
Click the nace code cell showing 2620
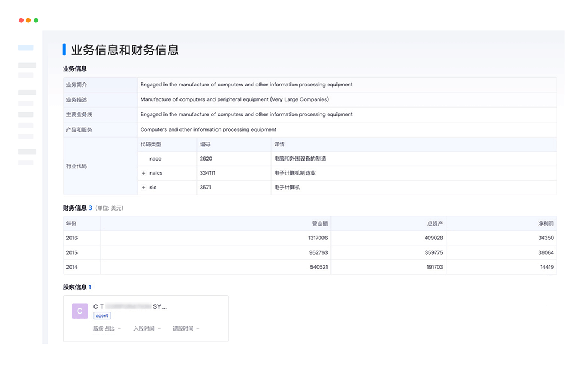pos(206,158)
